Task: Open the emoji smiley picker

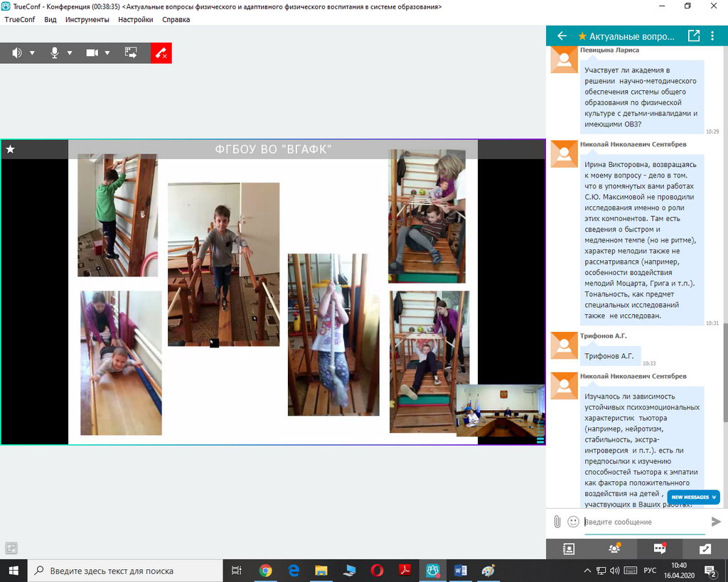Action: coord(573,522)
